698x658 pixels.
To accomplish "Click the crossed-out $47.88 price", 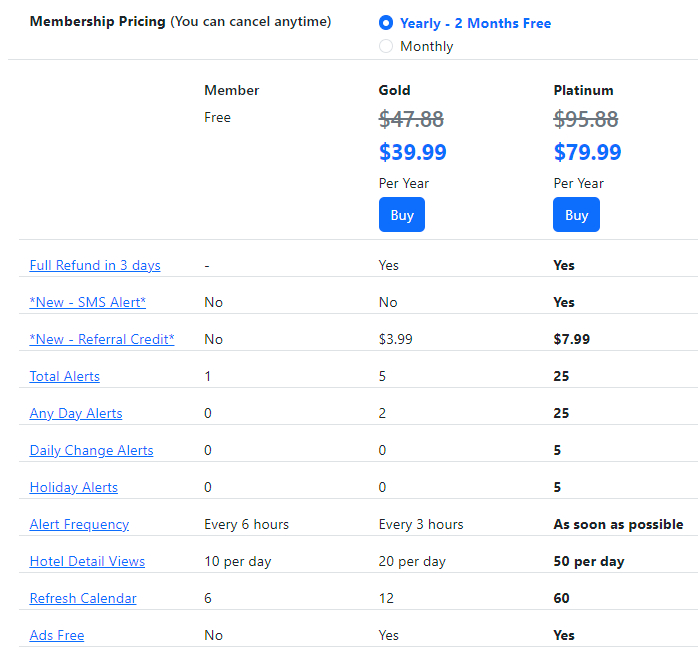I will [x=411, y=119].
